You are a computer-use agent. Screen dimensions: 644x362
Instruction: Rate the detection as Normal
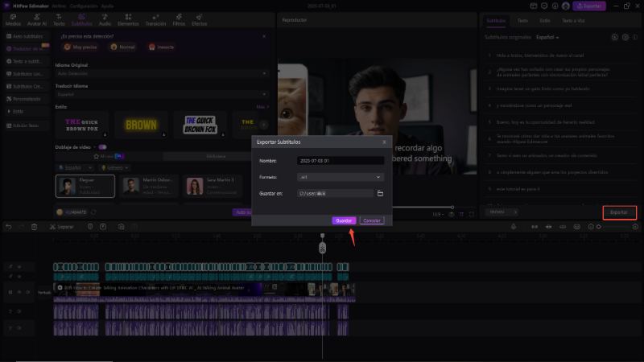(x=123, y=47)
